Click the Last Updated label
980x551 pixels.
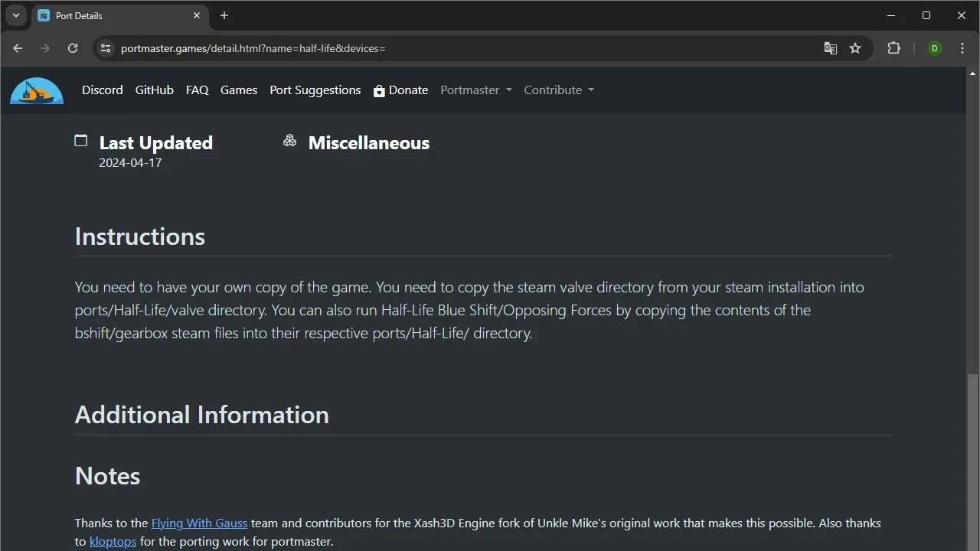156,143
